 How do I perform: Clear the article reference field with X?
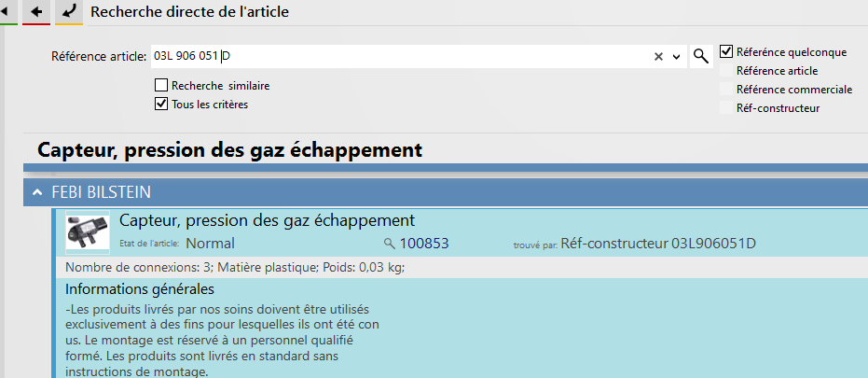click(658, 57)
